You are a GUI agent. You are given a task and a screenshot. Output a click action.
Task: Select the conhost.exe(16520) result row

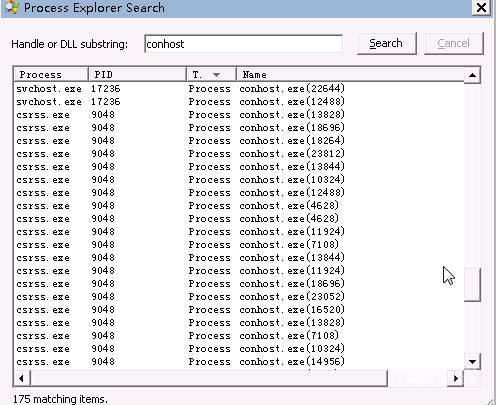[239, 310]
